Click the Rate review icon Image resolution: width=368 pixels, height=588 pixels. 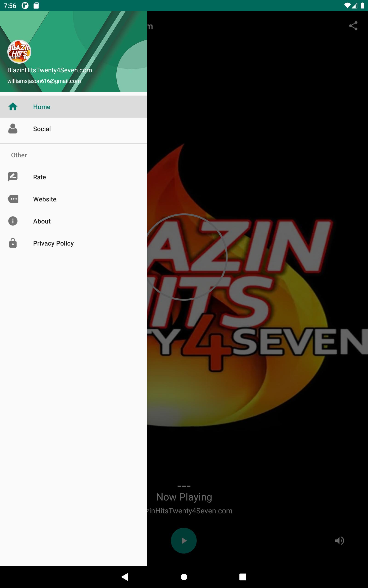click(13, 177)
